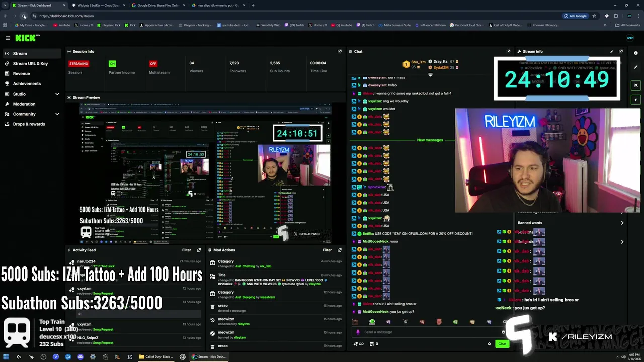Pop out the Activity Feed panel
644x362 pixels.
199,250
